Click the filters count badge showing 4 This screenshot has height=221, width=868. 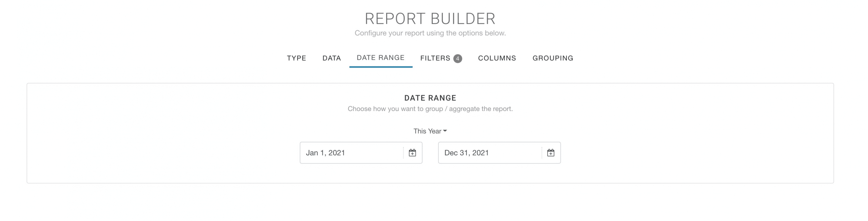tap(457, 59)
